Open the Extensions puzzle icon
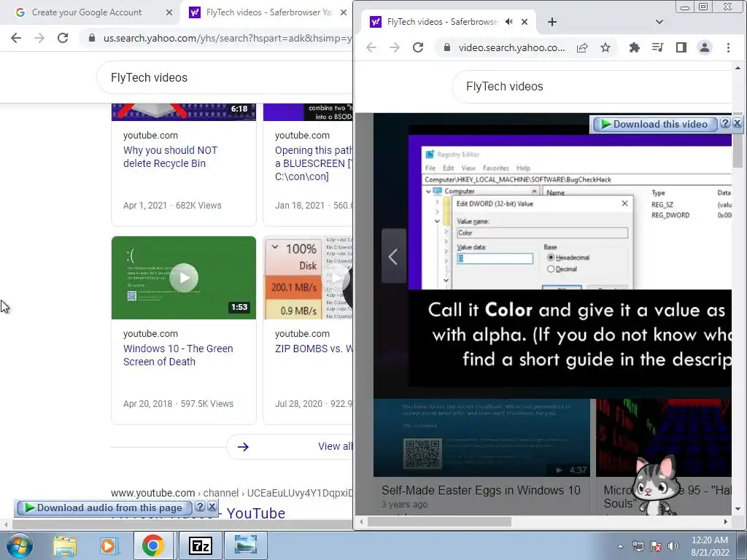747x560 pixels. (x=634, y=47)
